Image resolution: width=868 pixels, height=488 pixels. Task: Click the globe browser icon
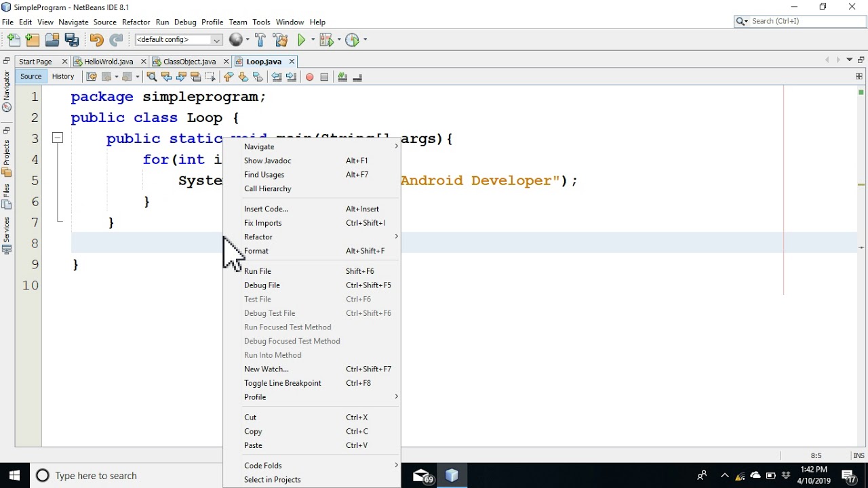(235, 40)
